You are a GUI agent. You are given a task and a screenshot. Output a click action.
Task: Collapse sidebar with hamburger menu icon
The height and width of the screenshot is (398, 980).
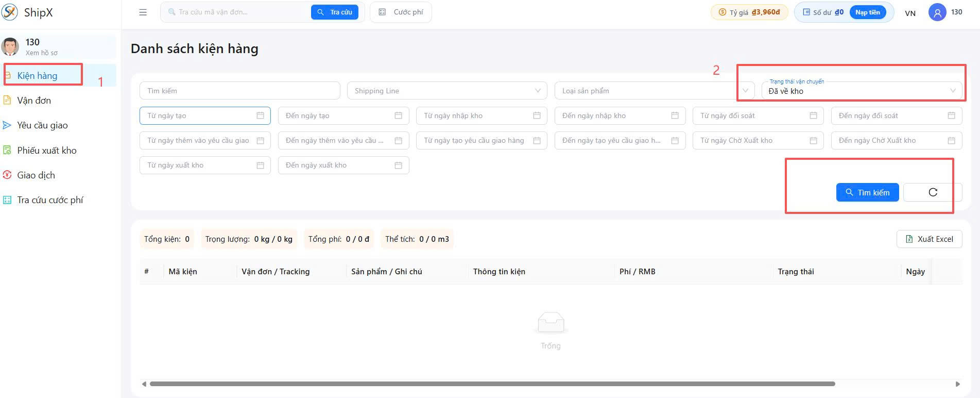click(x=143, y=12)
